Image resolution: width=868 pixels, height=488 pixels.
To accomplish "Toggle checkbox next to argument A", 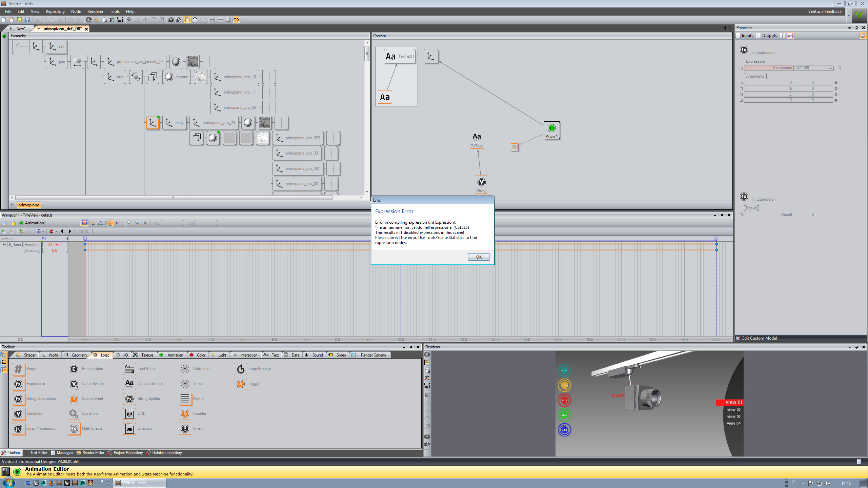I will tap(741, 83).
